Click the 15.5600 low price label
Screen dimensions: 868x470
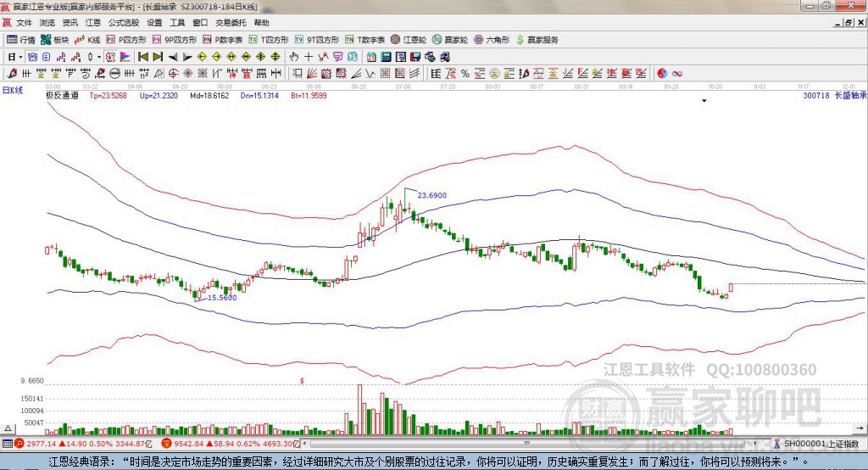pyautogui.click(x=222, y=298)
